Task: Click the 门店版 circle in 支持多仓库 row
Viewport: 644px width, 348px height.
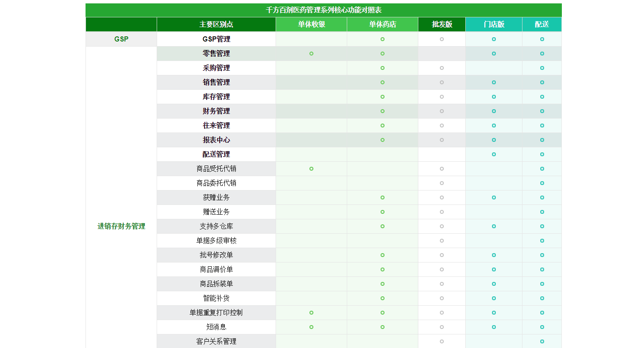Action: (494, 226)
